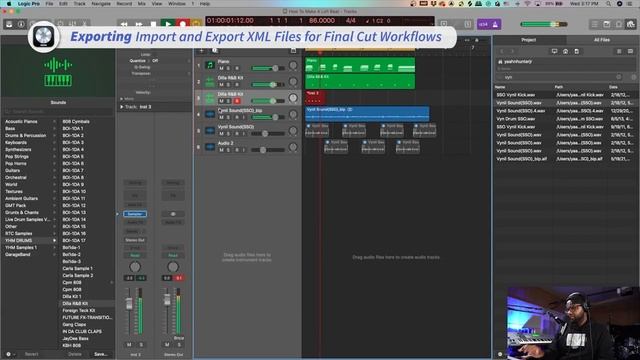This screenshot has width=640, height=360.
Task: Click the Audio 2 track waveform icon
Action: pyautogui.click(x=210, y=147)
